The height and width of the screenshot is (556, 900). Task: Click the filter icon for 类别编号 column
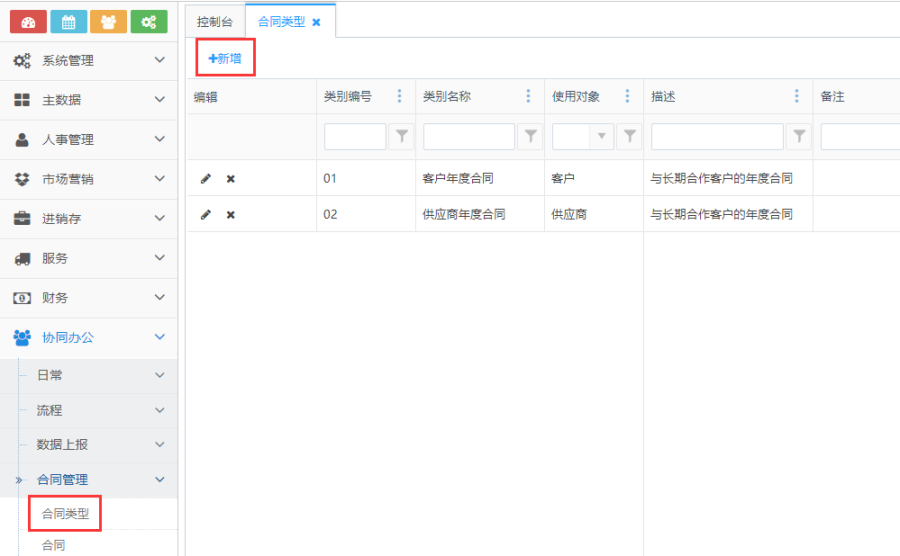(401, 137)
